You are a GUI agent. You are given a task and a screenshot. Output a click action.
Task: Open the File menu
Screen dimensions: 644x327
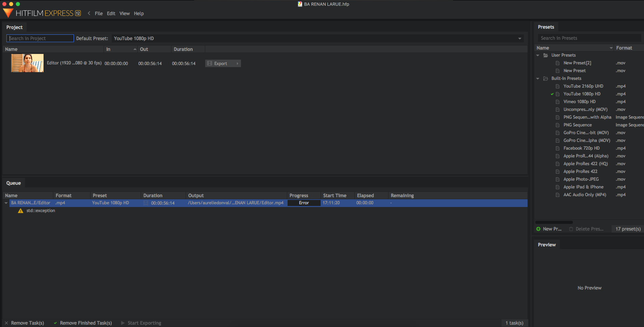pyautogui.click(x=99, y=13)
